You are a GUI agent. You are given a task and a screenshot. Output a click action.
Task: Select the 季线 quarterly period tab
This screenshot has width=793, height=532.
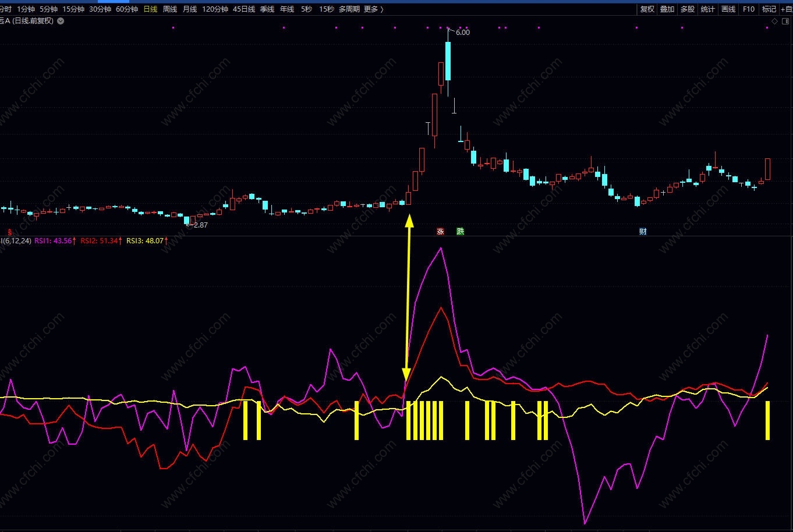coord(267,9)
